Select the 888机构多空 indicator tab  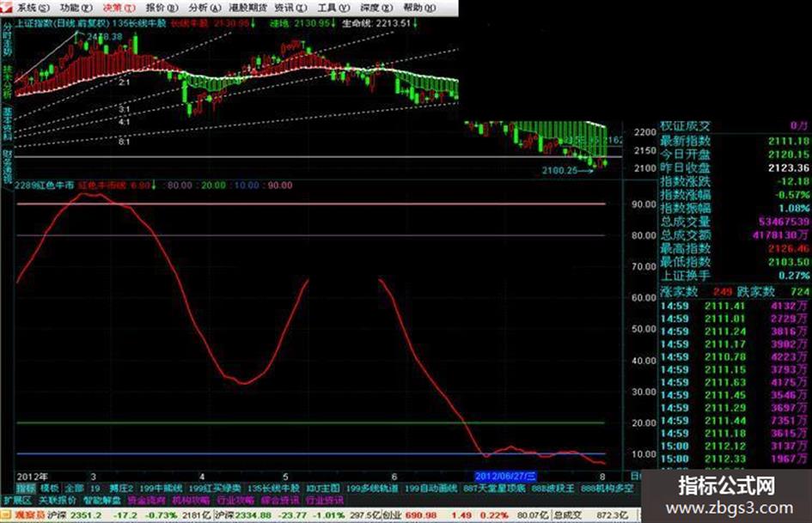click(607, 489)
